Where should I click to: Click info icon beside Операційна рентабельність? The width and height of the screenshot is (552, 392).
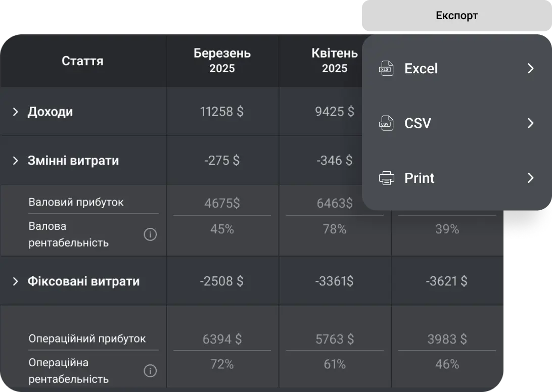[x=150, y=370]
